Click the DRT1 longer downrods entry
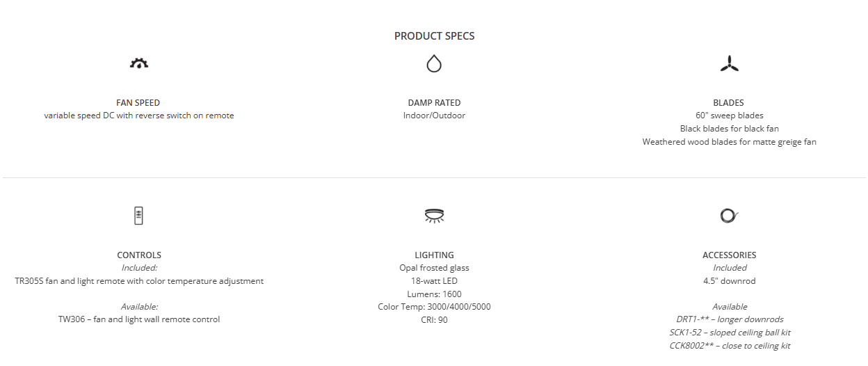The width and height of the screenshot is (868, 366). click(x=729, y=319)
